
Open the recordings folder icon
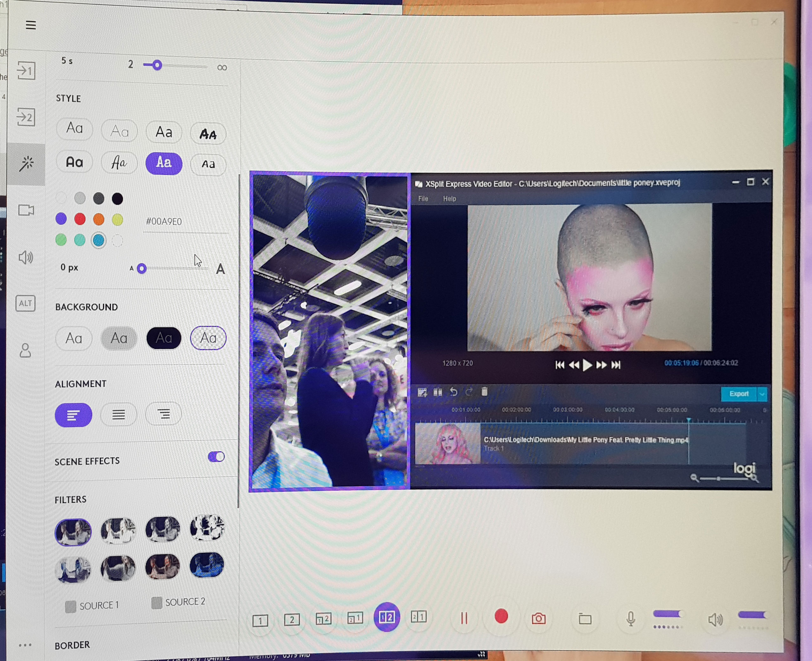point(585,619)
